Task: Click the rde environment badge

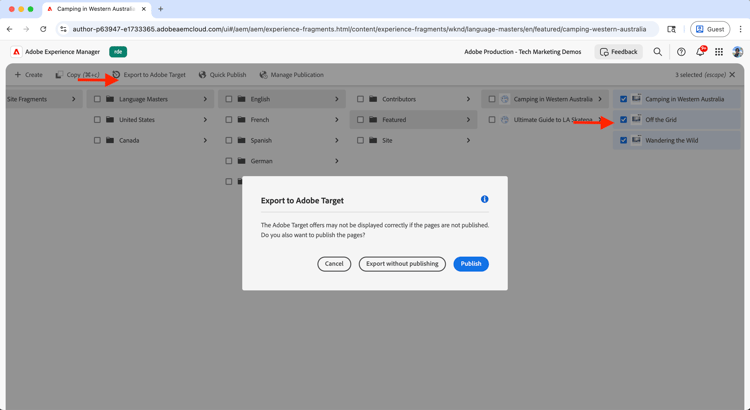Action: click(x=118, y=52)
